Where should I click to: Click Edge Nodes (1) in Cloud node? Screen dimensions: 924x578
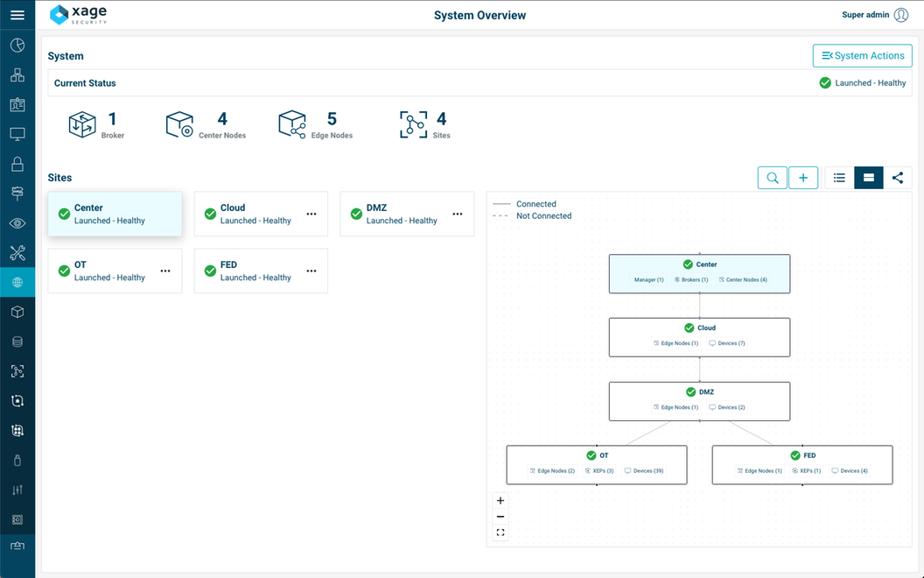tap(675, 343)
